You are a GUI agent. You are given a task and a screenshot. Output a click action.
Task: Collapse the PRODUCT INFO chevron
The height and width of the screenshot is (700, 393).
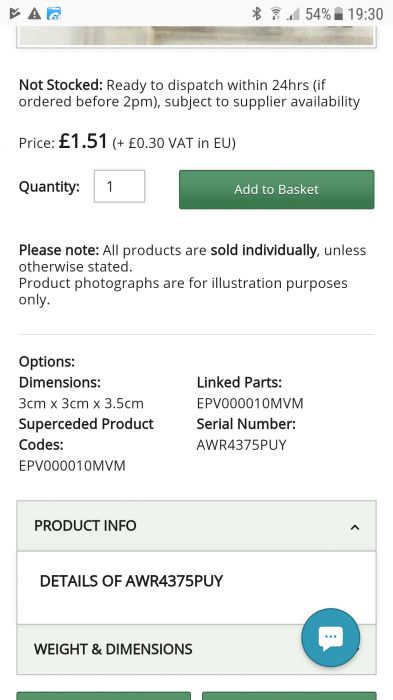click(355, 527)
